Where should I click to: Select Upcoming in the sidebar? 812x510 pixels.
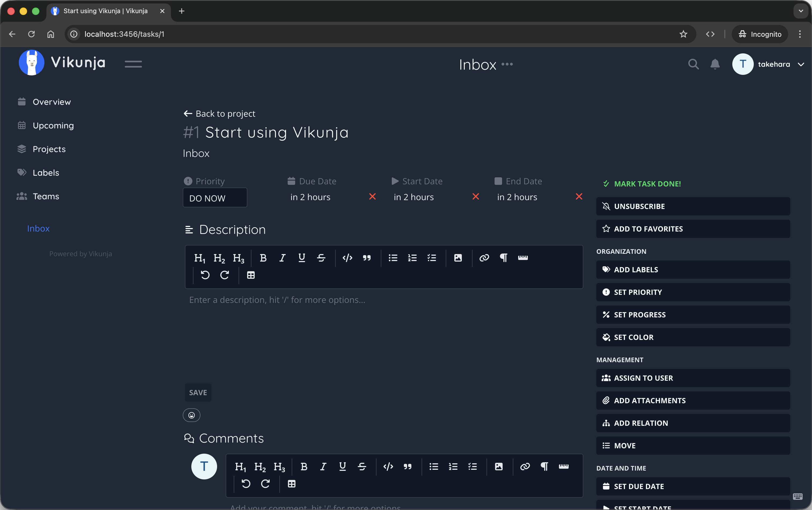53,125
